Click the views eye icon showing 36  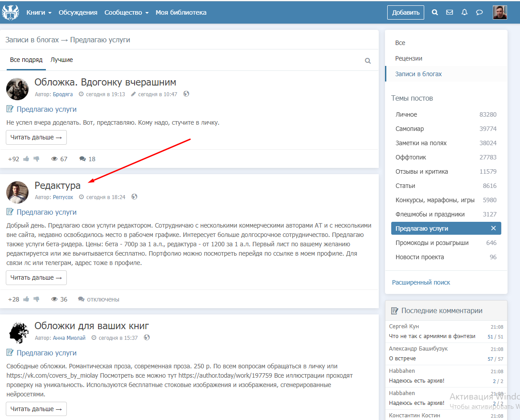(54, 299)
